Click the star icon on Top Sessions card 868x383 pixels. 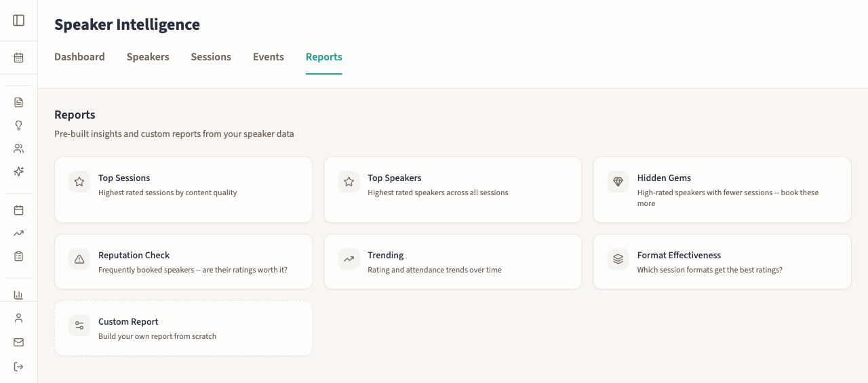tap(79, 182)
